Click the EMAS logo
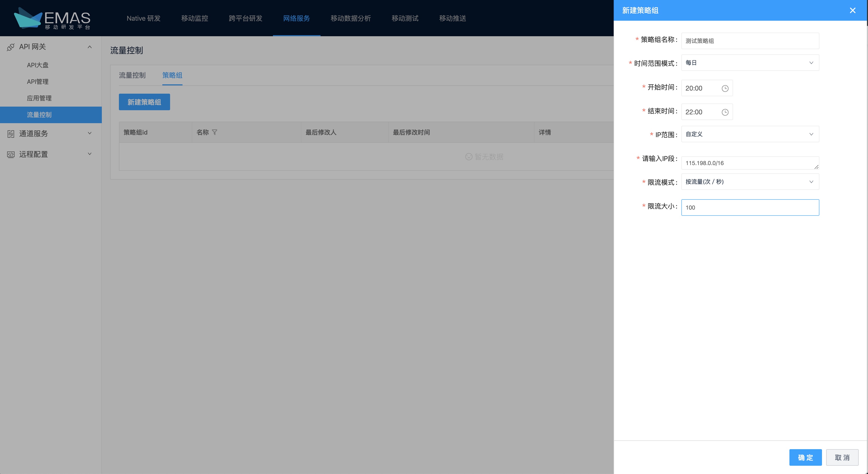Screen dimensions: 868x474 52,18
